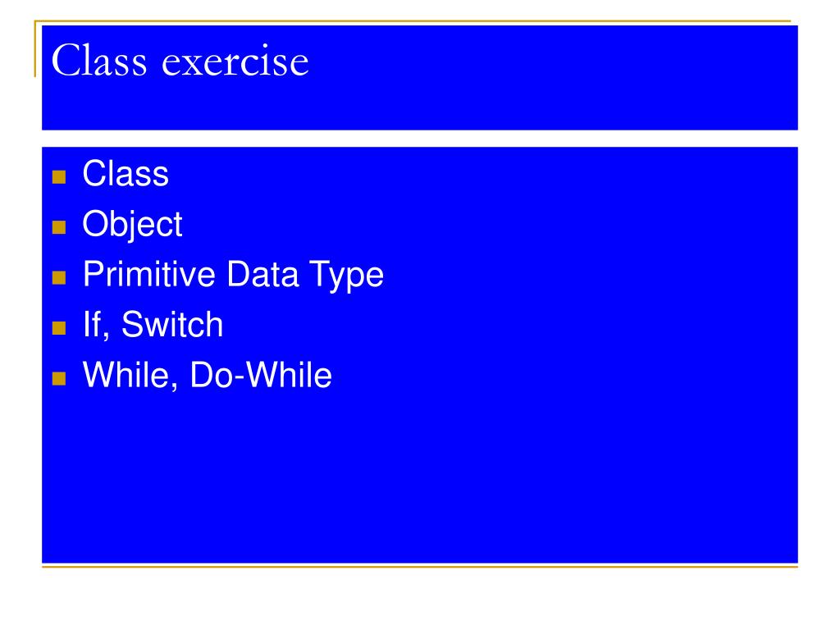Click the word 'Data' in third bullet
Image resolution: width=840 pixels, height=630 pixels.
point(262,274)
